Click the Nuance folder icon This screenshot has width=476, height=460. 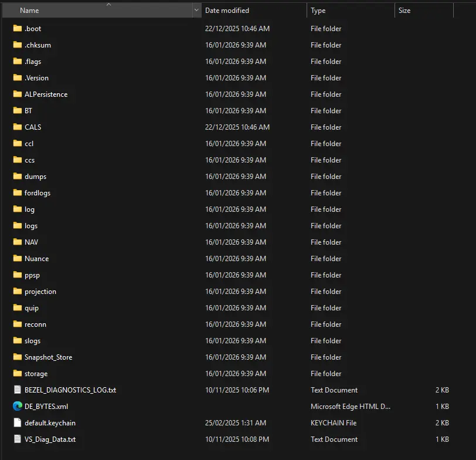tap(18, 258)
